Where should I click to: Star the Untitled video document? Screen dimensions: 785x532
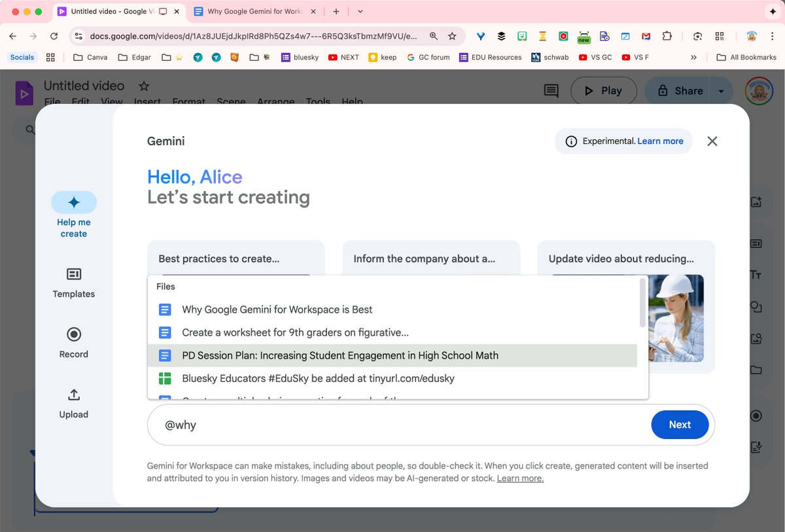(x=143, y=86)
